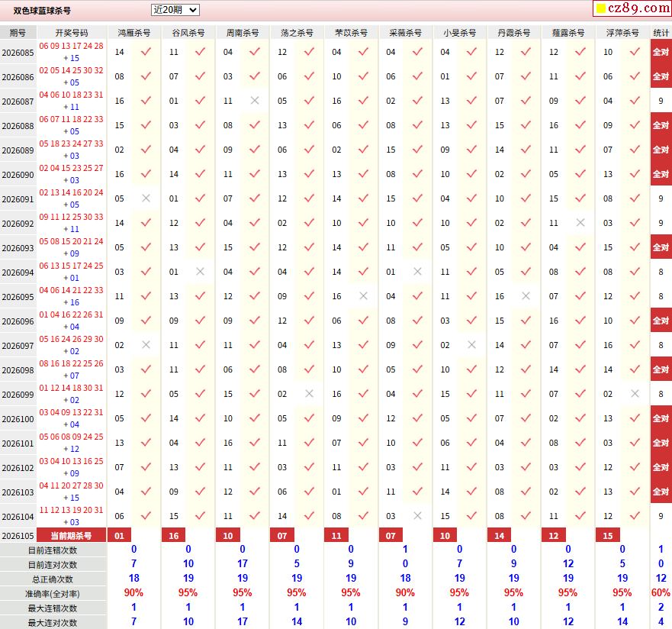Click the 统计 column header
This screenshot has height=629, width=672.
click(x=661, y=33)
